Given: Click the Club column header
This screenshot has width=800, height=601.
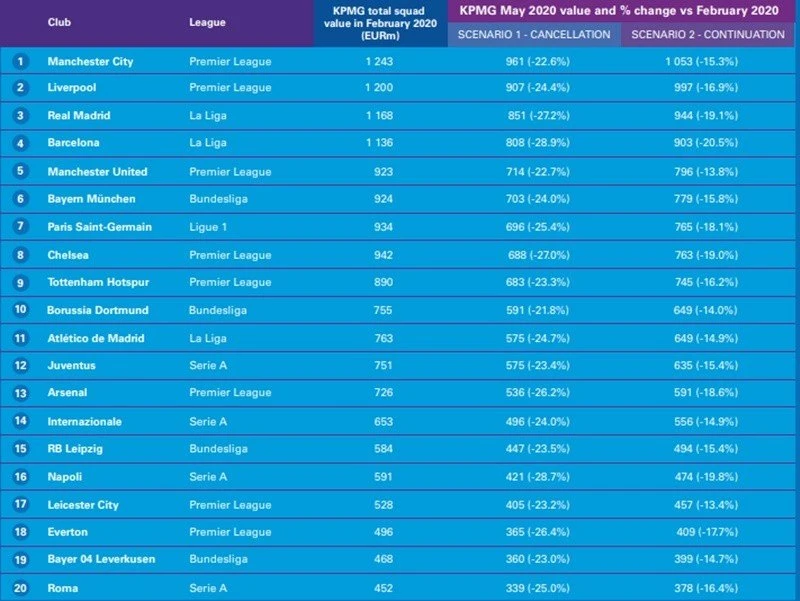Looking at the screenshot, I should coord(59,22).
